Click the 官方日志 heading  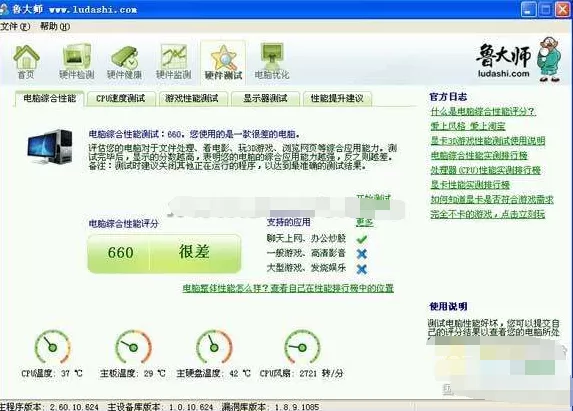(x=448, y=97)
